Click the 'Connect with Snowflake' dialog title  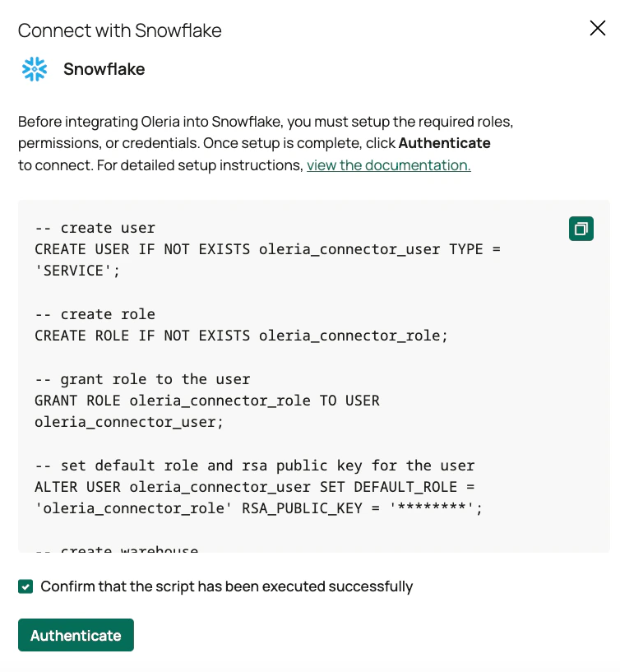click(119, 30)
